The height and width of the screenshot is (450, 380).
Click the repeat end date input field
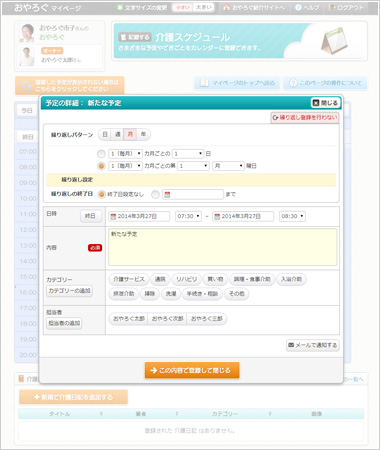click(193, 194)
